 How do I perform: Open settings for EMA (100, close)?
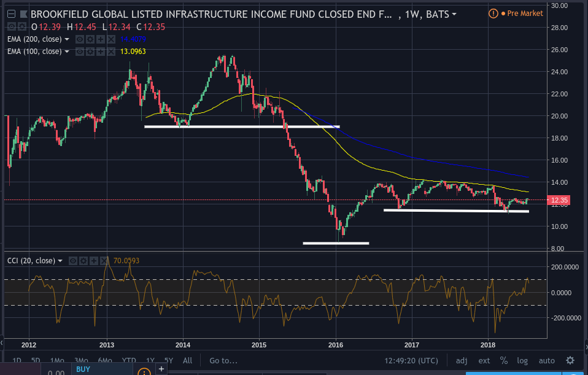pyautogui.click(x=90, y=52)
